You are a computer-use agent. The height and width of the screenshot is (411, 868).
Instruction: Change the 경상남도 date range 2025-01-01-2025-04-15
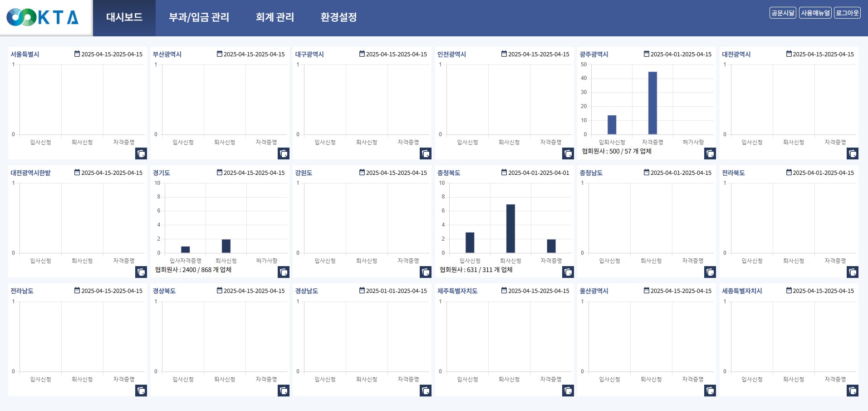[x=396, y=291]
